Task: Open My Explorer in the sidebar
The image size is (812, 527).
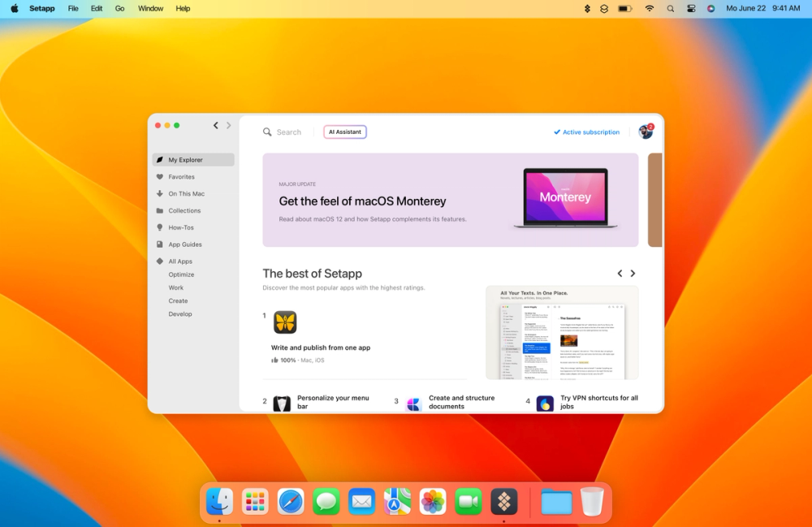Action: point(193,160)
